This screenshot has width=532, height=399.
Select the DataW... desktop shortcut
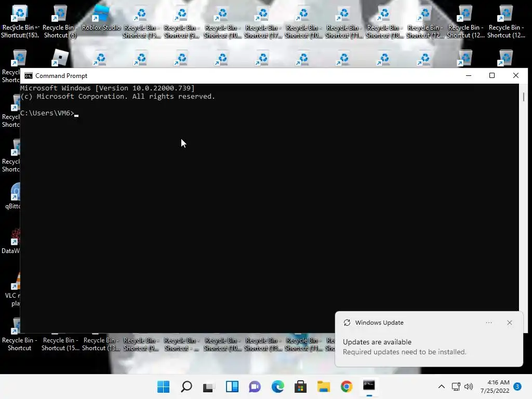tap(11, 241)
